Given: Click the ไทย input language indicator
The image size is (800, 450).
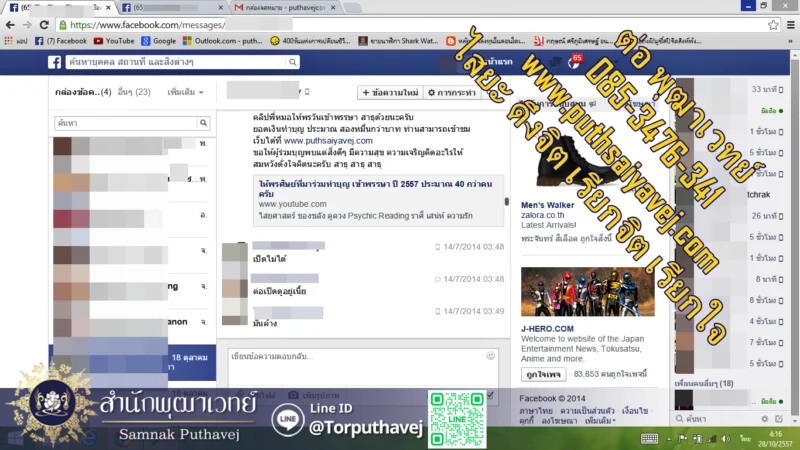Looking at the screenshot, I should [x=745, y=439].
